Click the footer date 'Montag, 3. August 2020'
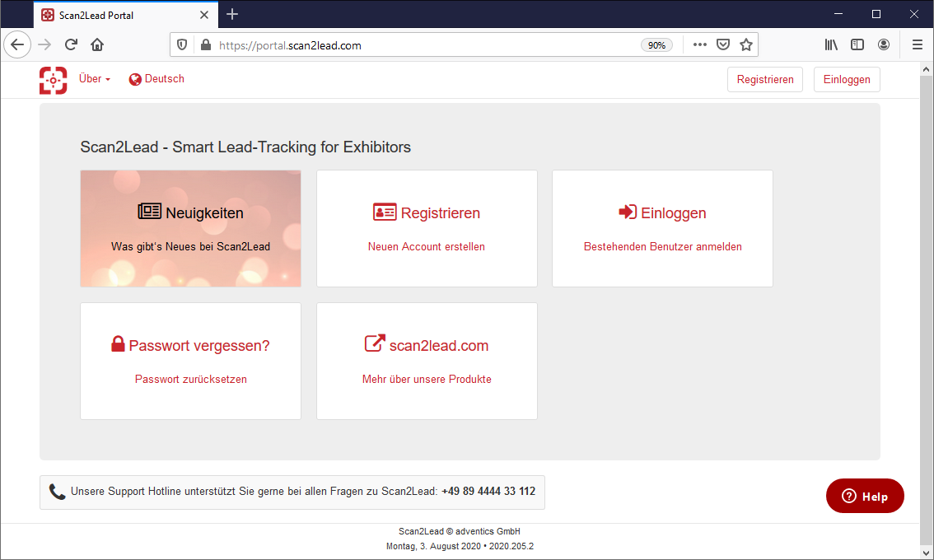Viewport: 934px width, 560px height. point(433,546)
